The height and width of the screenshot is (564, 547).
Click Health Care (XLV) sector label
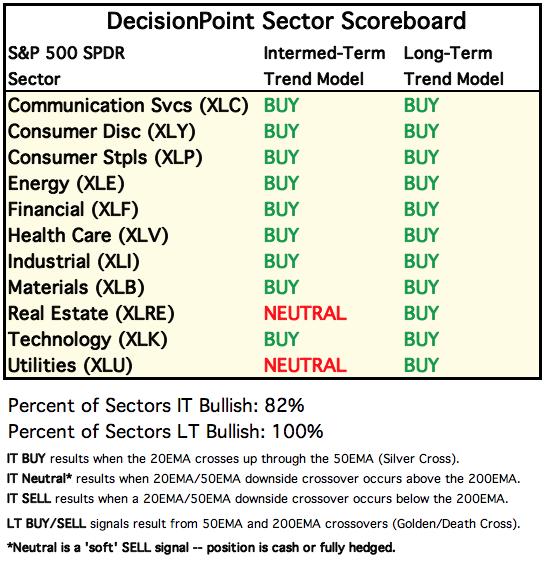(88, 236)
